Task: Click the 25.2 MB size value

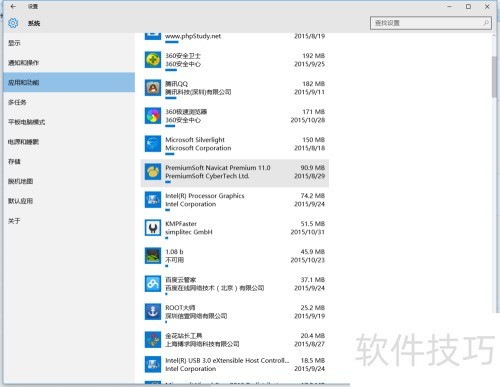Action: (312, 308)
